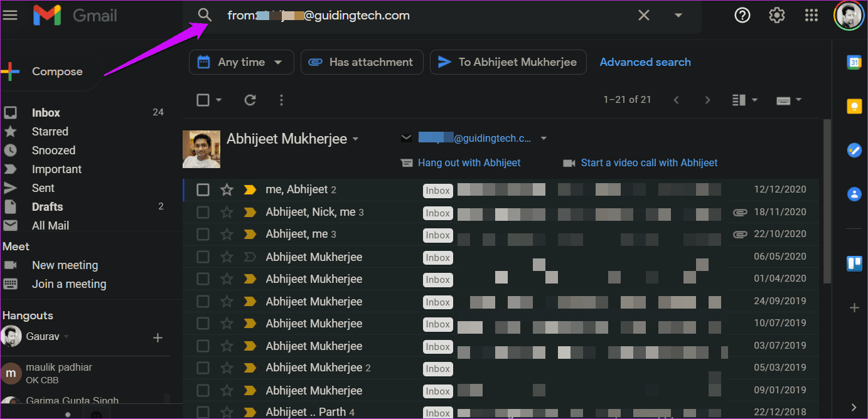Toggle importance marker on 12/12/2020 email
Viewport: 868px width, 419px height.
pos(250,189)
